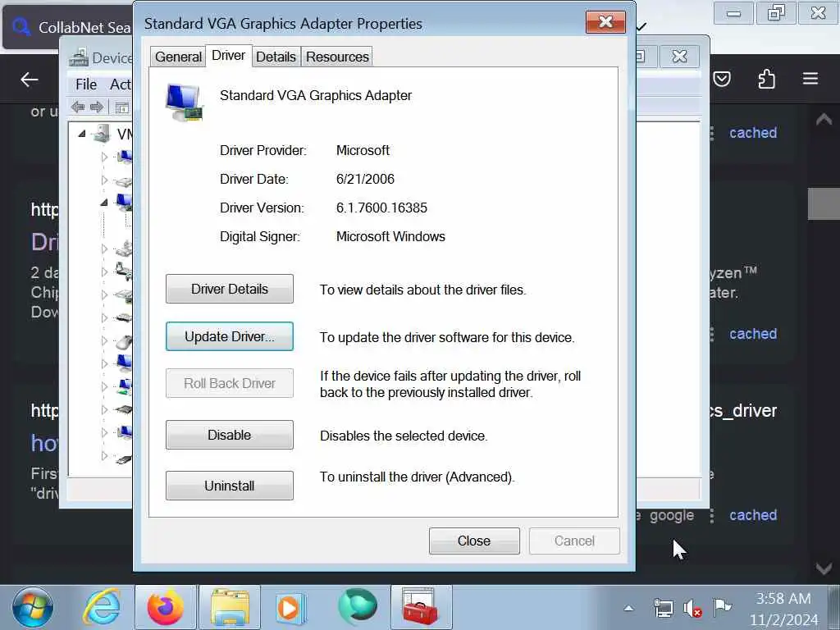Click the Device Manager back arrow toolbar icon
Screen dimensions: 840x630
click(x=78, y=107)
